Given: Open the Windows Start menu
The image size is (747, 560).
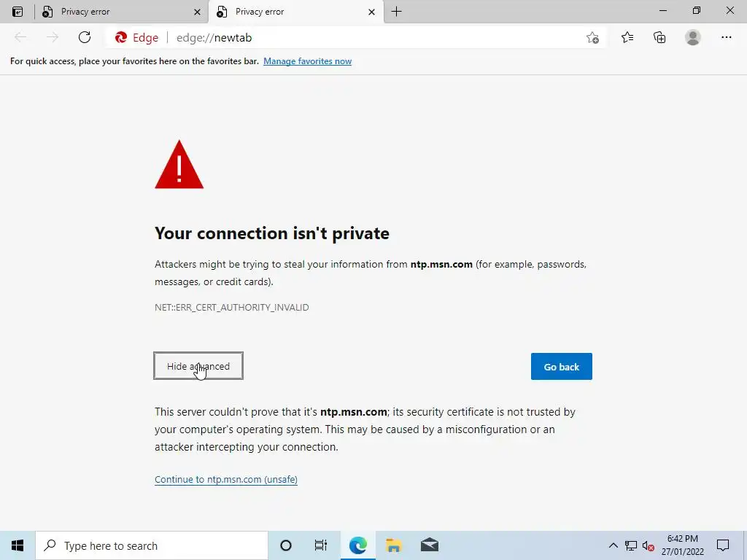Looking at the screenshot, I should tap(18, 545).
